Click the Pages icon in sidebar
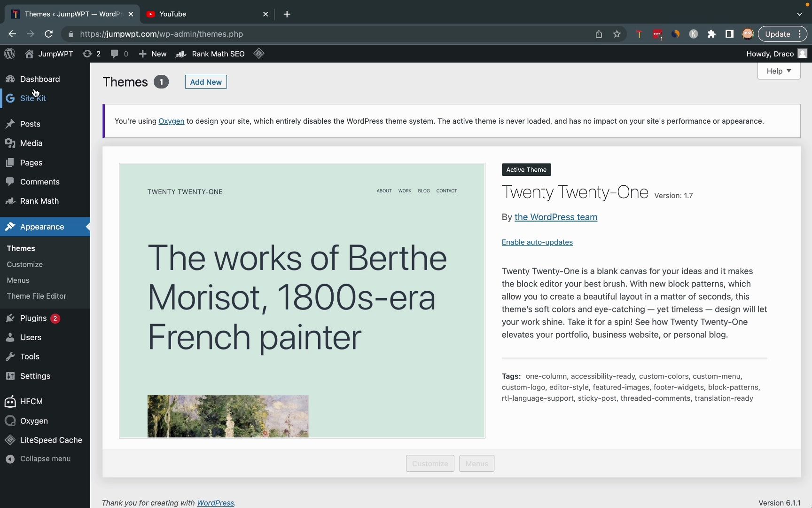Image resolution: width=812 pixels, height=508 pixels. pos(10,162)
